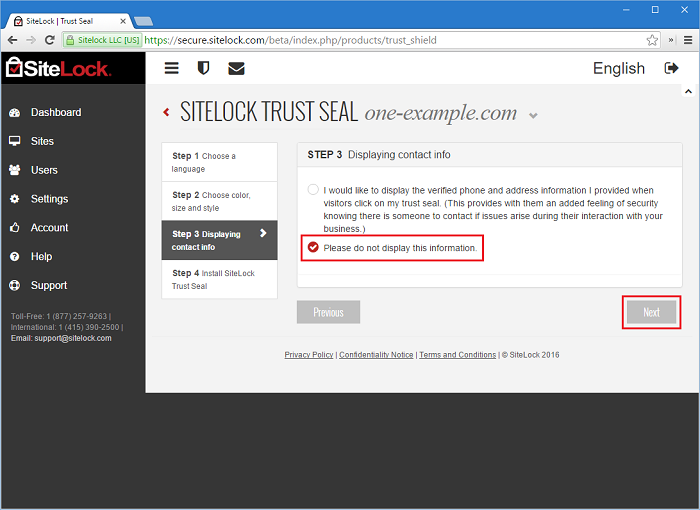700x510 pixels.
Task: Click the Settings gear icon
Action: pos(15,199)
